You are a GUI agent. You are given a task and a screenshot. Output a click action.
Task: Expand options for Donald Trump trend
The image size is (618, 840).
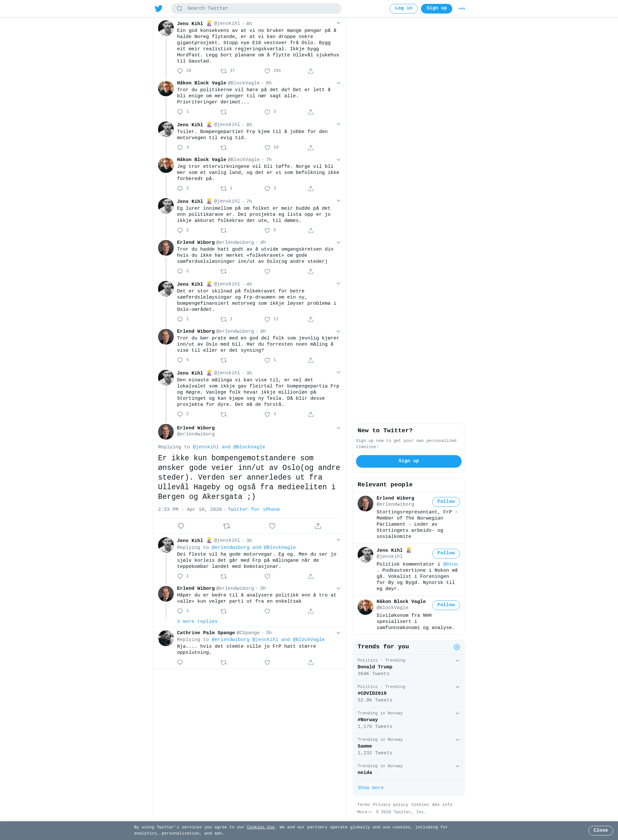pyautogui.click(x=457, y=660)
